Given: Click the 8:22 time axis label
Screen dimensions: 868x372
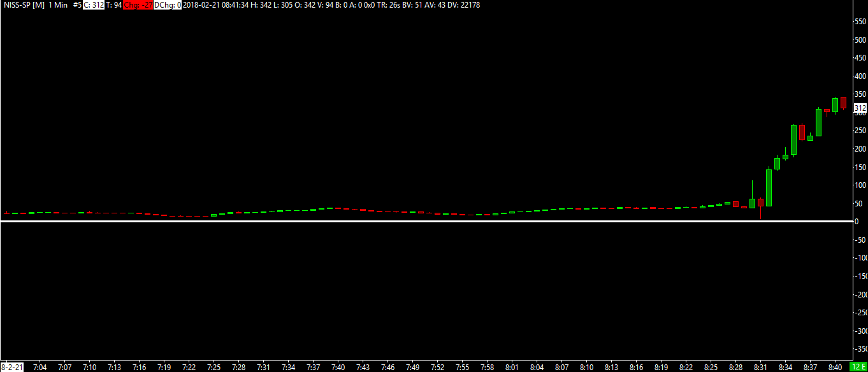Looking at the screenshot, I should pos(686,367).
